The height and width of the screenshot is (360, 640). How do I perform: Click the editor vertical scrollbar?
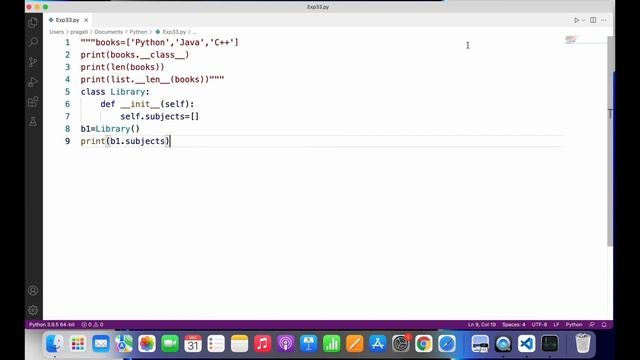[x=610, y=141]
